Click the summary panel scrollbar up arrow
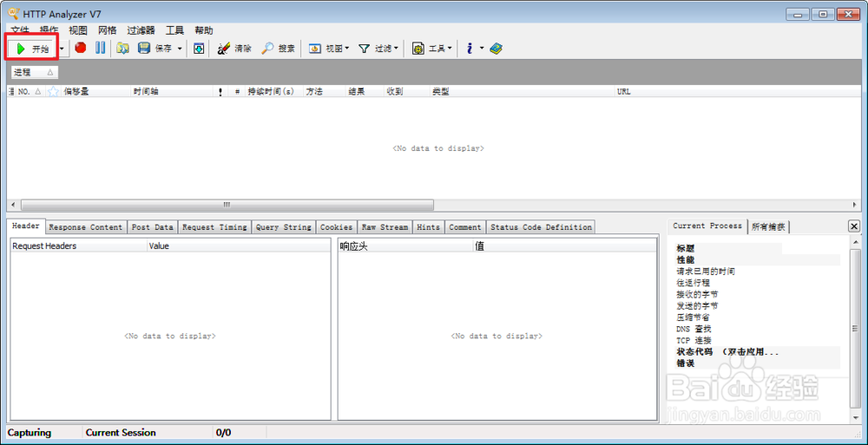The height and width of the screenshot is (445, 868). [856, 242]
